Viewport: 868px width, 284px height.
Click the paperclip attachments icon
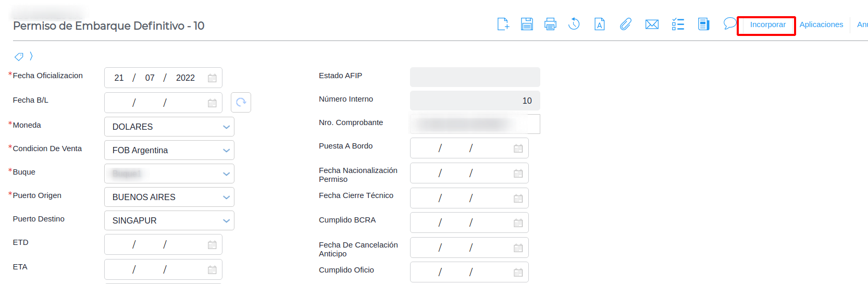point(625,24)
